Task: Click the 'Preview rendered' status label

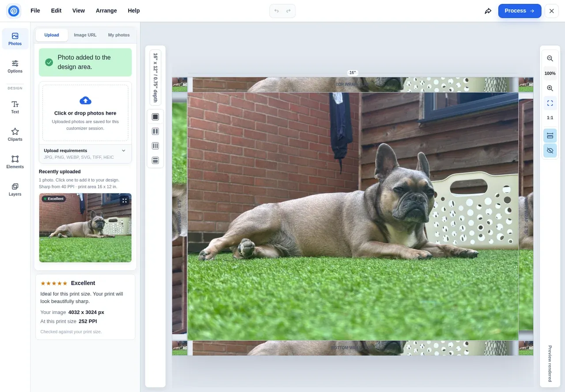Action: point(550,363)
